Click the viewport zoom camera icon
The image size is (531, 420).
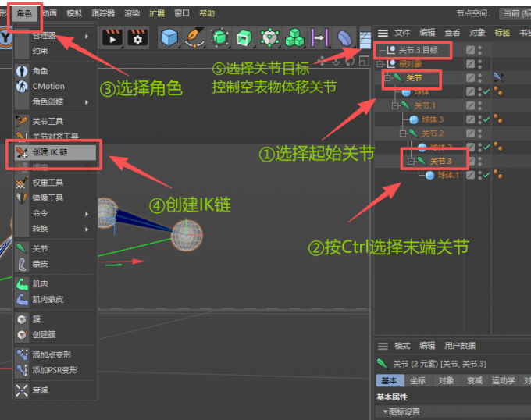(x=336, y=61)
